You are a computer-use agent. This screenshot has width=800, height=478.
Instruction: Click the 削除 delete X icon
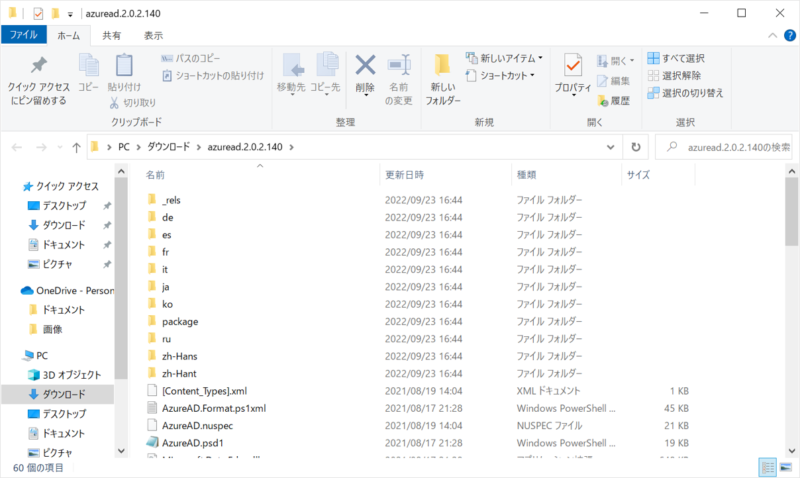[365, 66]
